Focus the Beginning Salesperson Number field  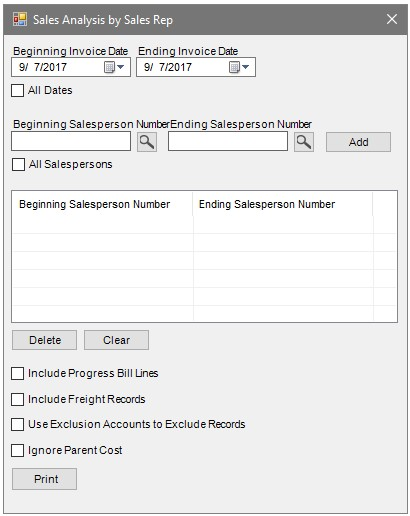[x=71, y=141]
